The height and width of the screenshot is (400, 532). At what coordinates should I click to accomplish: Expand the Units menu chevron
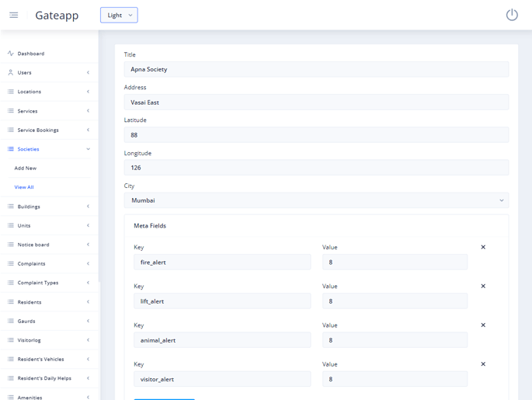point(89,225)
